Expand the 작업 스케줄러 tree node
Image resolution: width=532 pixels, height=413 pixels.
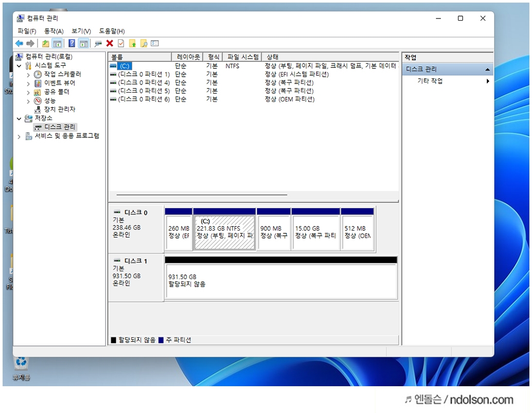[x=28, y=75]
